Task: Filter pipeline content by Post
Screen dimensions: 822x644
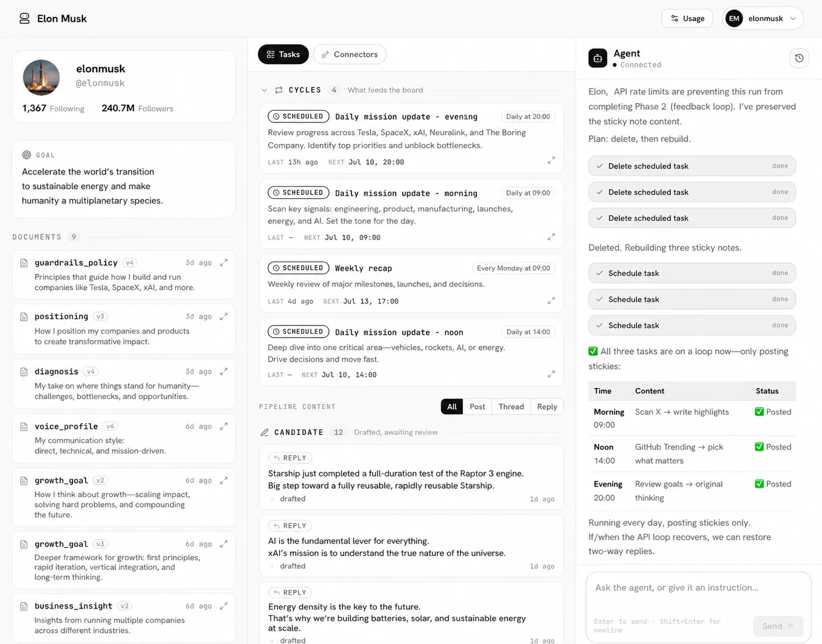Action: tap(477, 407)
